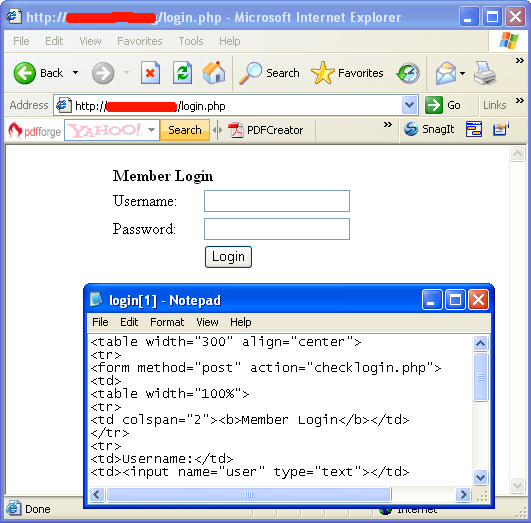Screen dimensions: 531x523
Task: Click the Print printer icon
Action: click(484, 73)
